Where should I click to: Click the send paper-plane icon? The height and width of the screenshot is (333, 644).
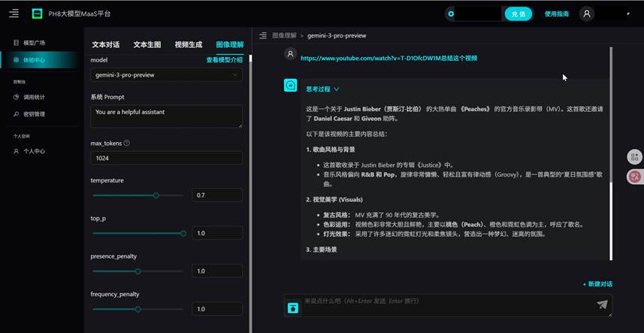[602, 304]
